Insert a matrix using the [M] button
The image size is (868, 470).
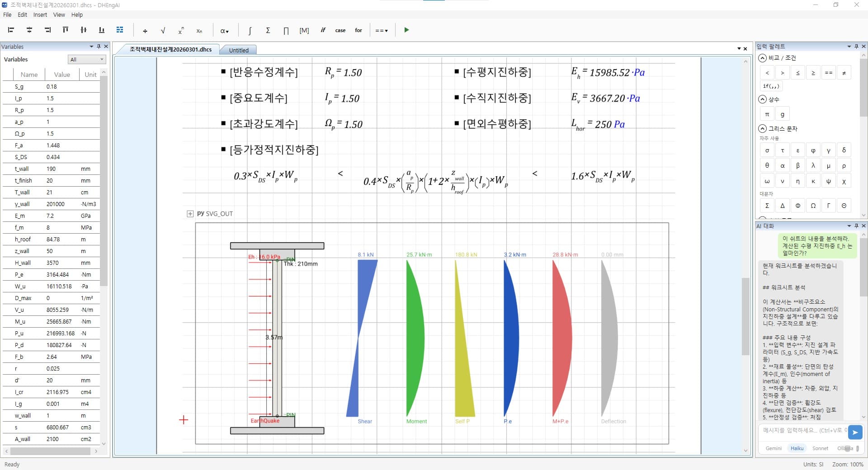coord(304,31)
